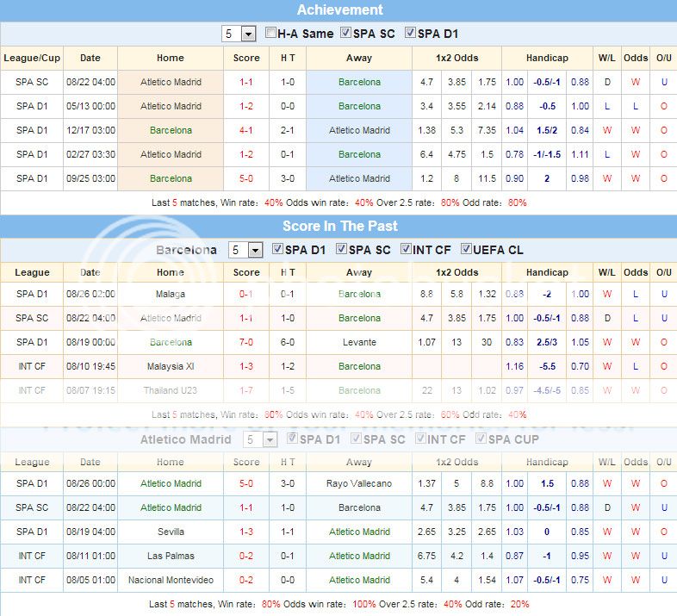This screenshot has height=616, width=677.
Task: Click the Achievement section header
Action: click(338, 10)
